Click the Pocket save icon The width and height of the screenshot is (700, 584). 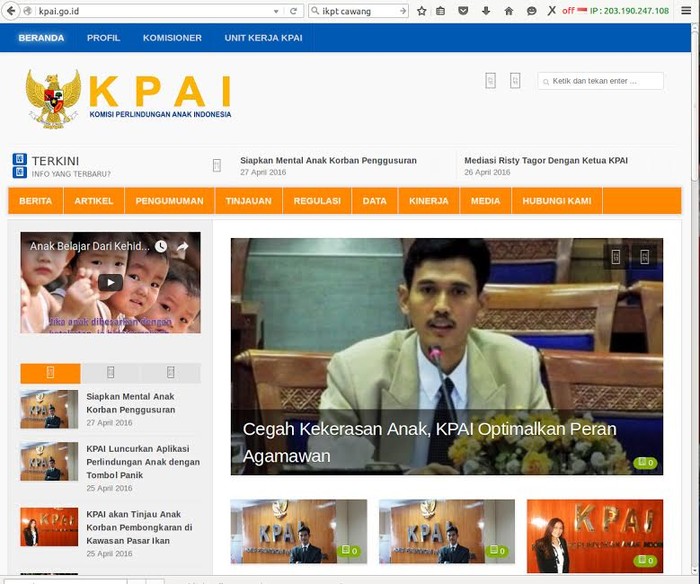(x=463, y=11)
